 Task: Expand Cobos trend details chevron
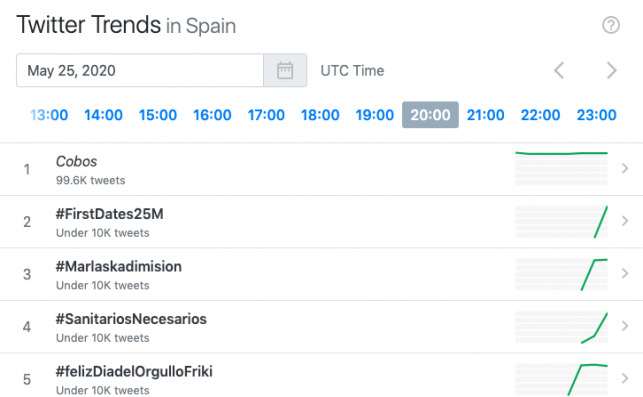pyautogui.click(x=625, y=168)
